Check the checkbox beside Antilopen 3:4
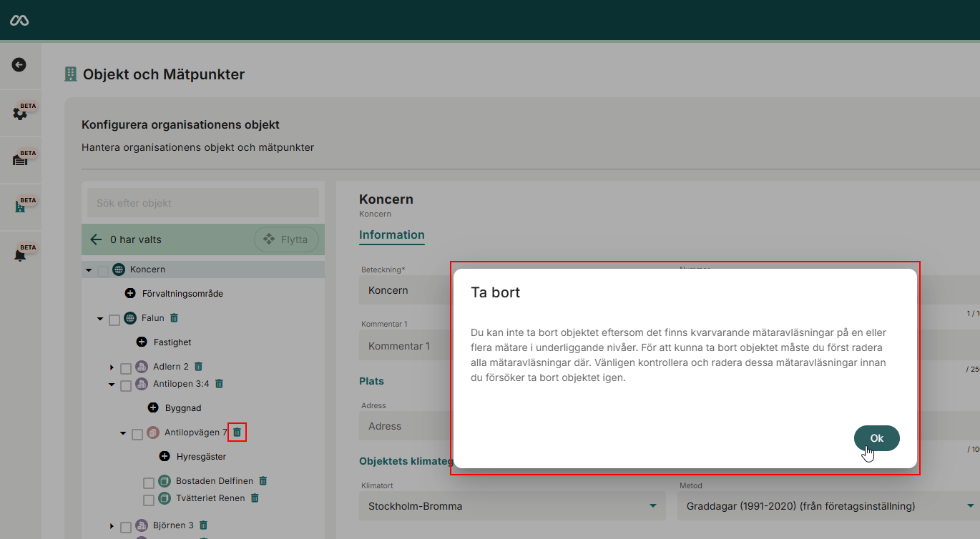This screenshot has height=539, width=980. point(126,384)
